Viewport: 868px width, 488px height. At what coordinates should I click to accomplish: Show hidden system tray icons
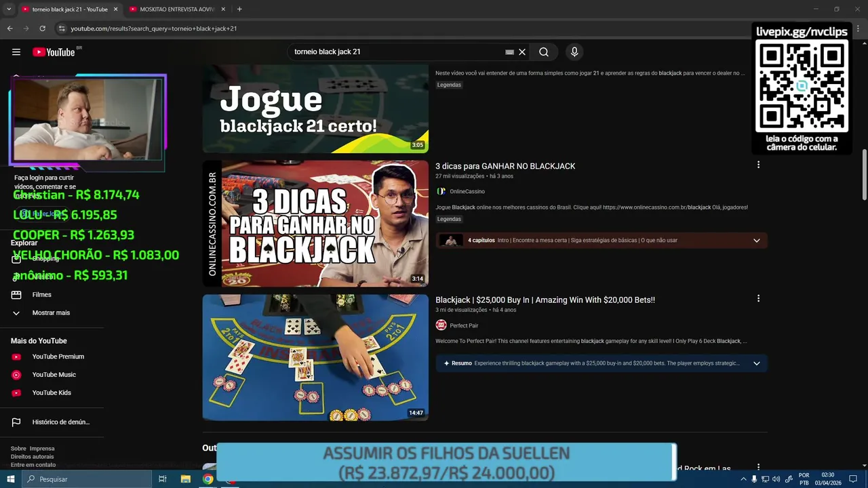743,479
